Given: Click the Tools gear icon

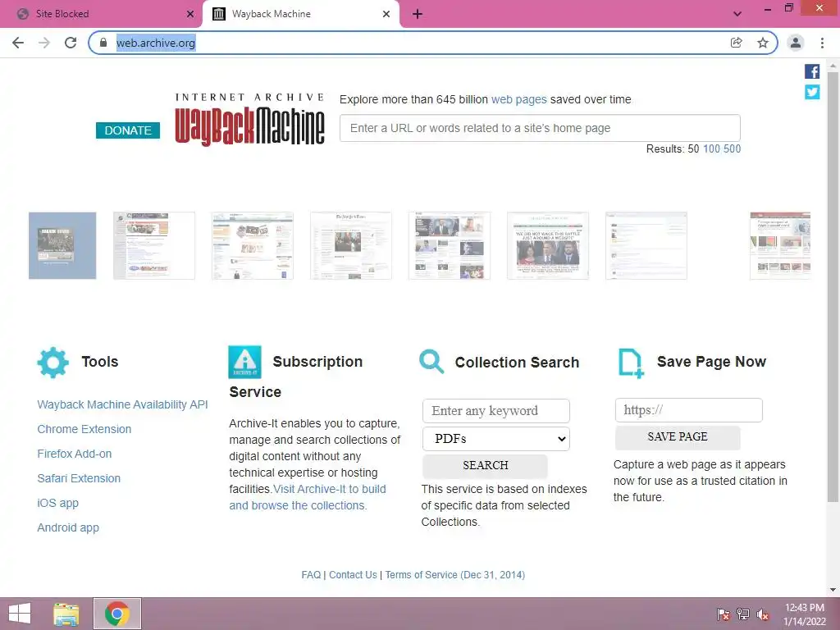Looking at the screenshot, I should click(52, 363).
